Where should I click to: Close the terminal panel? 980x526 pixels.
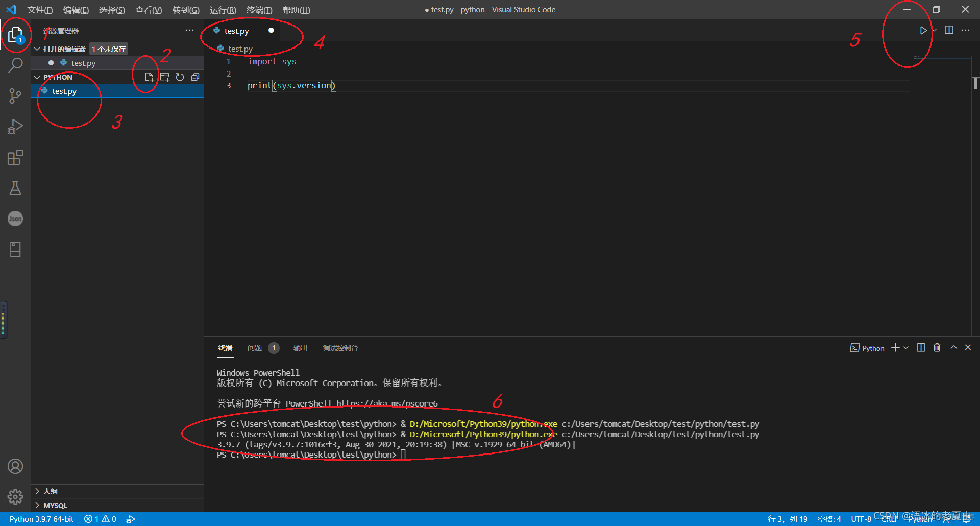(968, 347)
